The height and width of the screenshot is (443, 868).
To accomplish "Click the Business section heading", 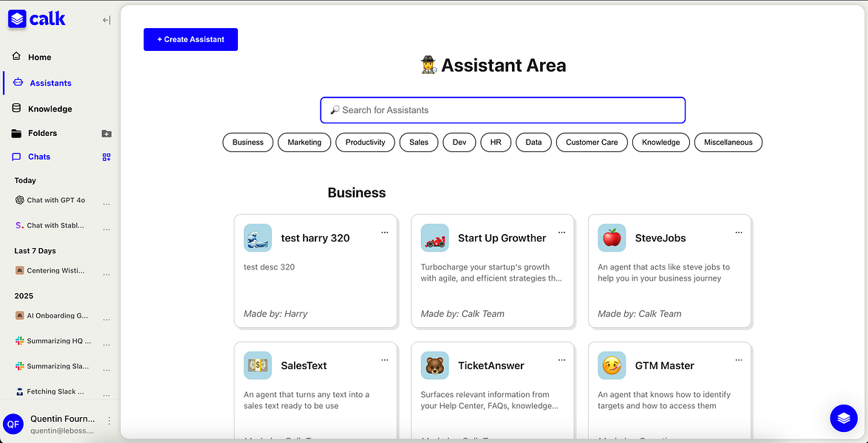I will [357, 193].
